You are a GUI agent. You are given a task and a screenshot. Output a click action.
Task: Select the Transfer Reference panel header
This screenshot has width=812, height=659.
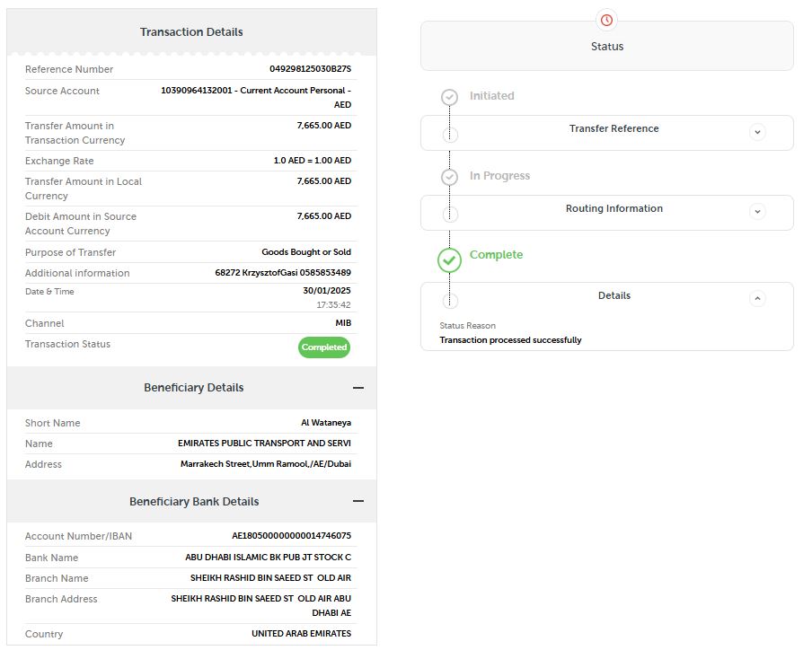[607, 133]
